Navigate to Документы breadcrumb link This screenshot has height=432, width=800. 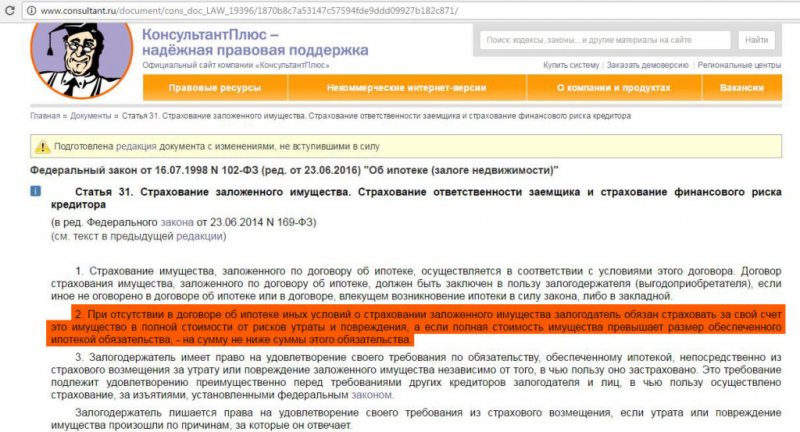coord(90,116)
